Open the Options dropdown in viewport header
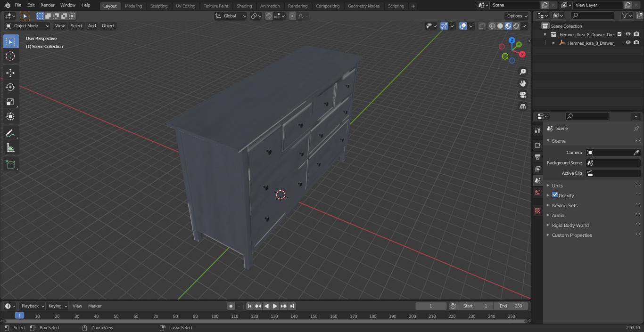 point(517,16)
